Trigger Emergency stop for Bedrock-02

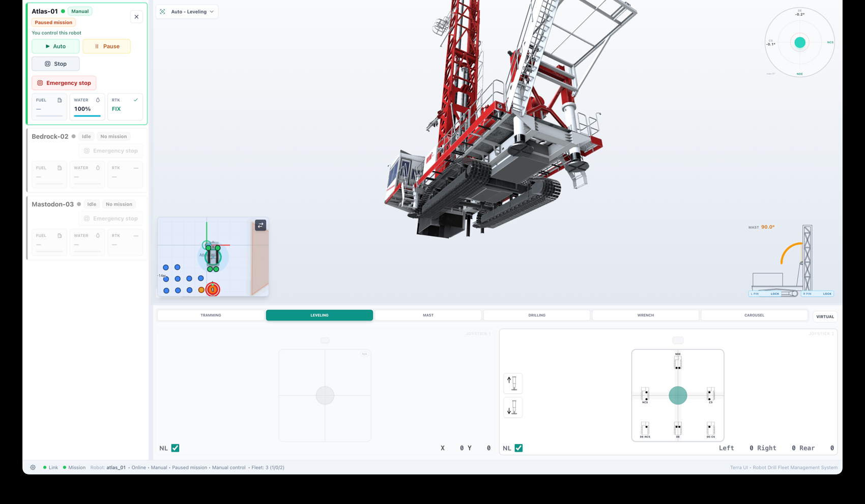coord(111,151)
